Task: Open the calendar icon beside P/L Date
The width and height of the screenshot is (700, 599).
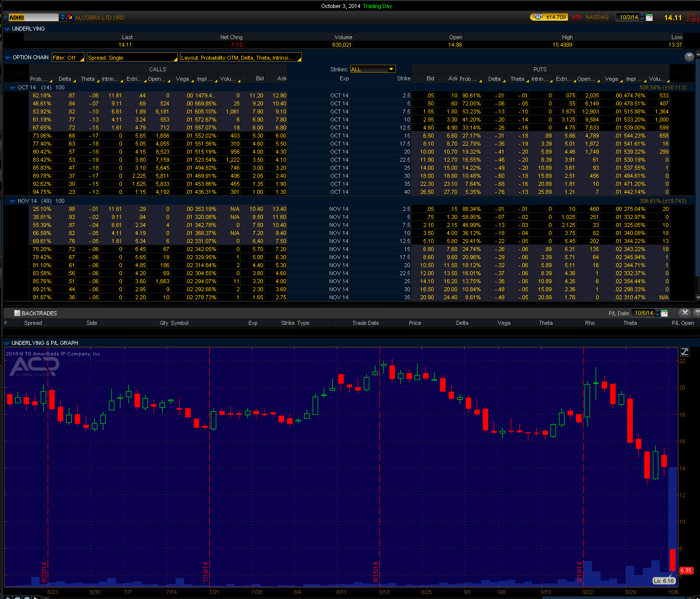Action: (x=664, y=313)
